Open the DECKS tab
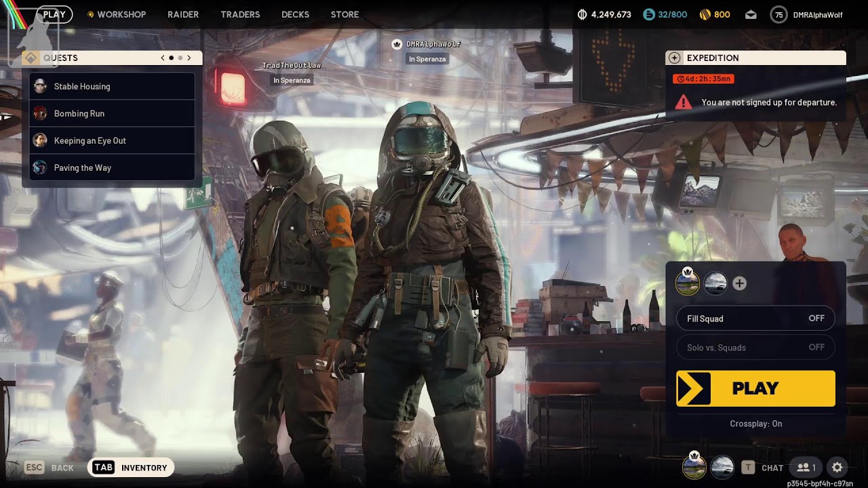Viewport: 868px width, 488px height. (x=295, y=14)
